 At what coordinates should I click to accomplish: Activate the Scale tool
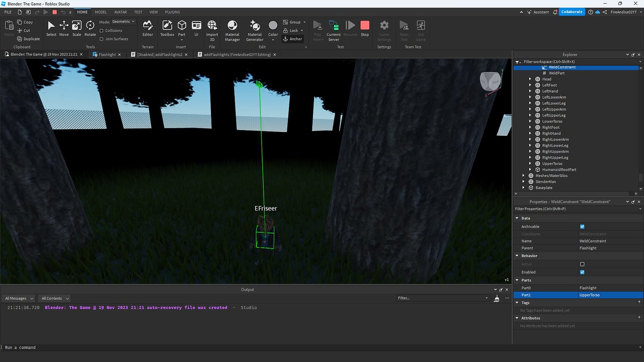(x=76, y=28)
